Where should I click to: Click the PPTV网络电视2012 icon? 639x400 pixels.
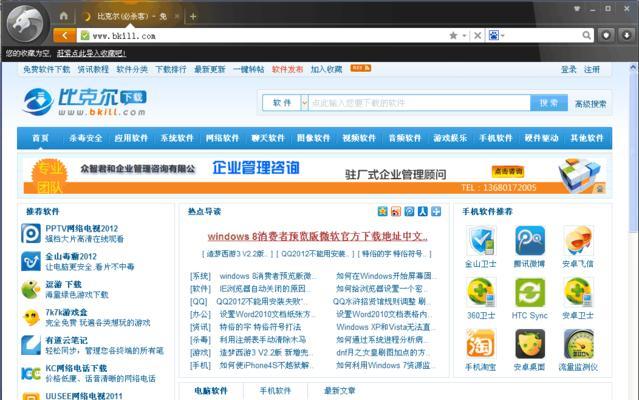31,233
